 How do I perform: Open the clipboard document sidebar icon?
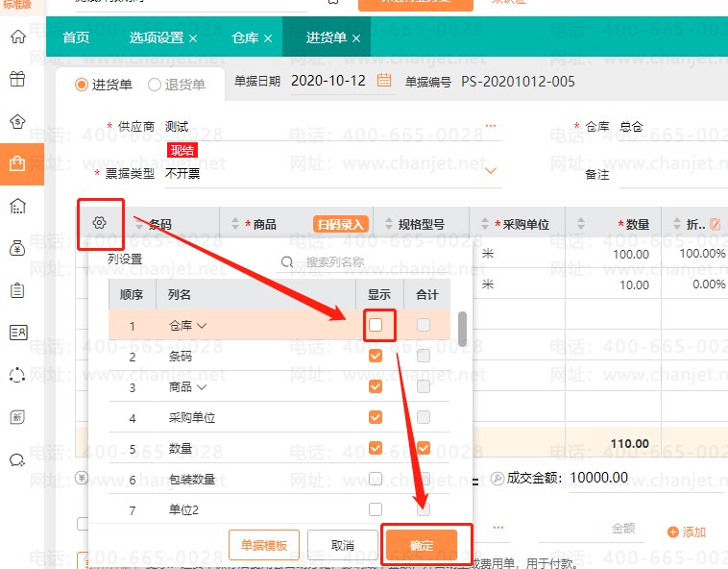(17, 290)
